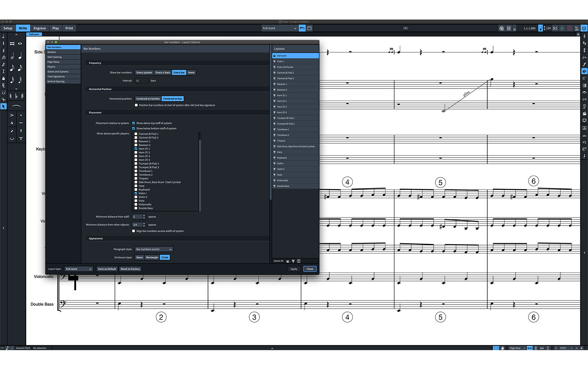Pick the natural accidental

11,96
